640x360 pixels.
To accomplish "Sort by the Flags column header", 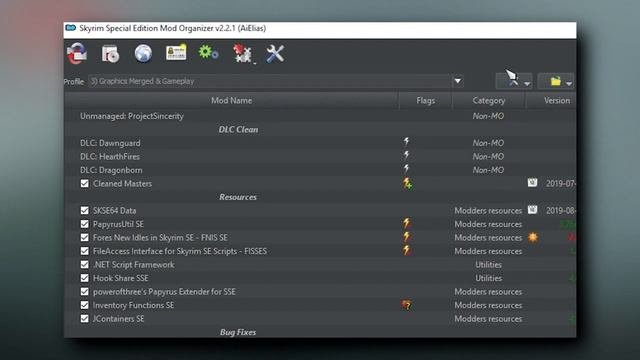I will coord(425,100).
